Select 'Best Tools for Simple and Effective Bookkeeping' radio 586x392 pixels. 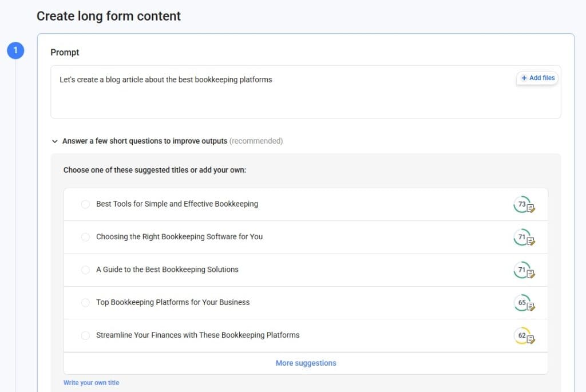85,204
